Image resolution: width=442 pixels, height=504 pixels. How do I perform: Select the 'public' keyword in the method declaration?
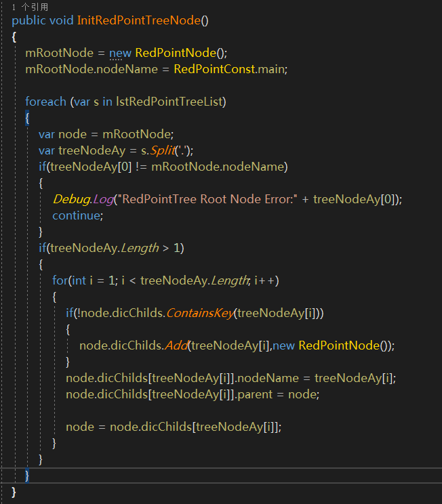29,21
